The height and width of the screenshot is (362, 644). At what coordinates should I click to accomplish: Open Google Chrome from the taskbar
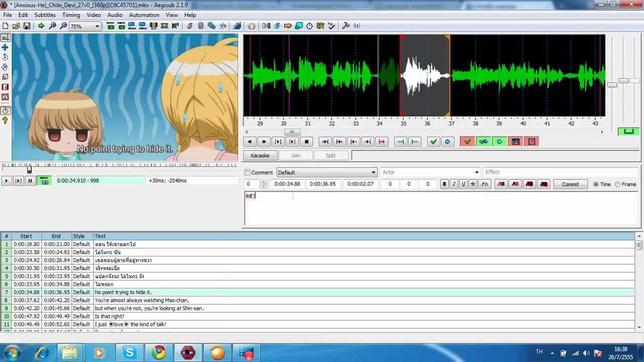click(x=159, y=353)
